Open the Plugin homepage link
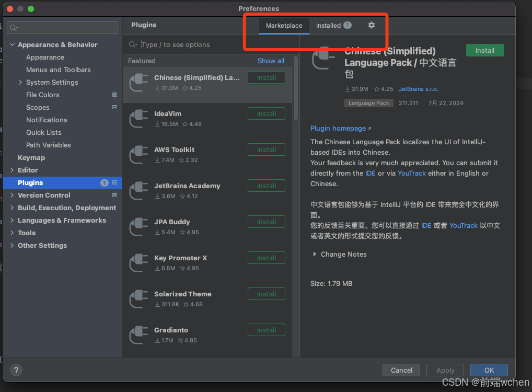This screenshot has width=532, height=392. pyautogui.click(x=341, y=128)
